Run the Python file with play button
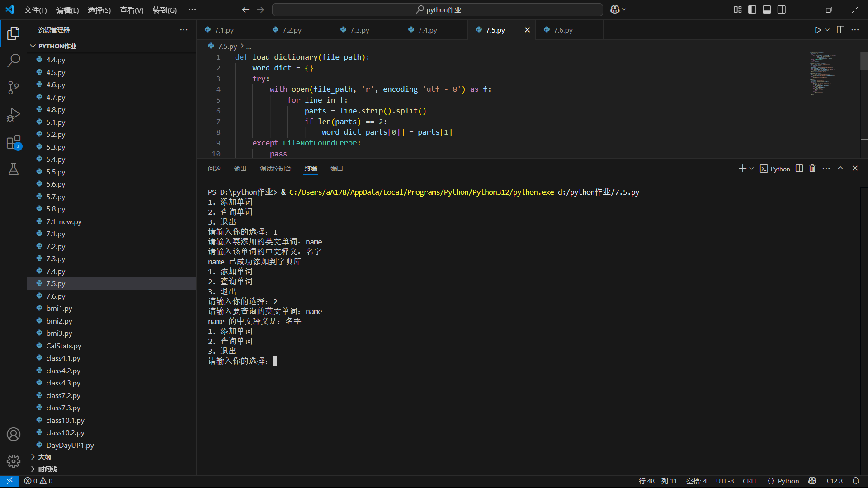The image size is (868, 488). (x=817, y=30)
